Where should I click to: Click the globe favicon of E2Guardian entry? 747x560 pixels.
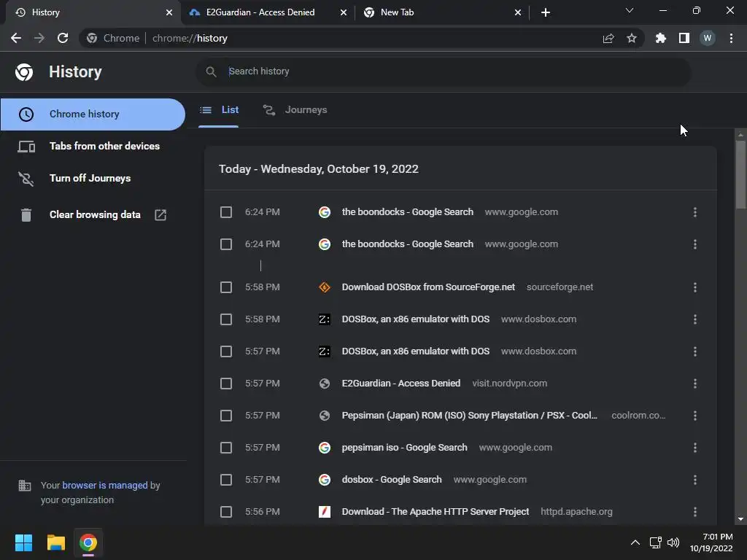point(325,384)
